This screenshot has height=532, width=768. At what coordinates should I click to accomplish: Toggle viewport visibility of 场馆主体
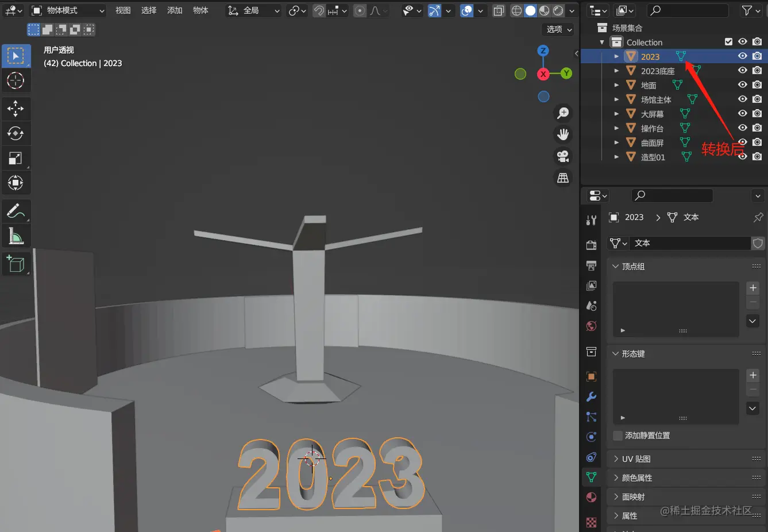[x=743, y=99]
